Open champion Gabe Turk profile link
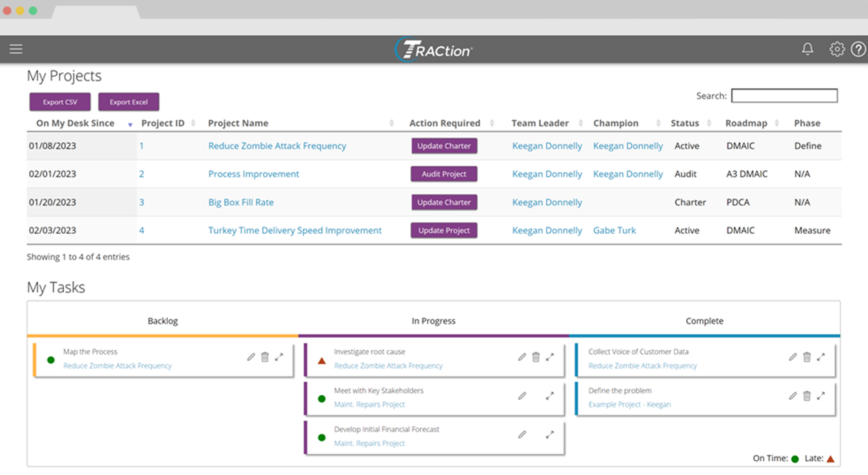The image size is (868, 475). click(614, 230)
